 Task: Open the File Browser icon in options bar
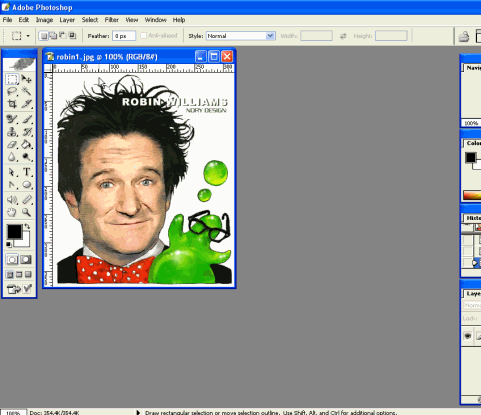click(x=464, y=36)
